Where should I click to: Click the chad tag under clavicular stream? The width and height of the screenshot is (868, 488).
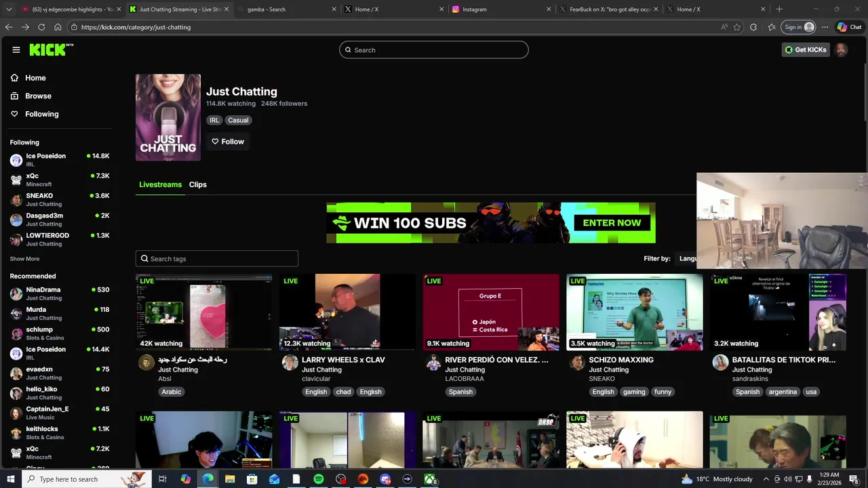(344, 392)
